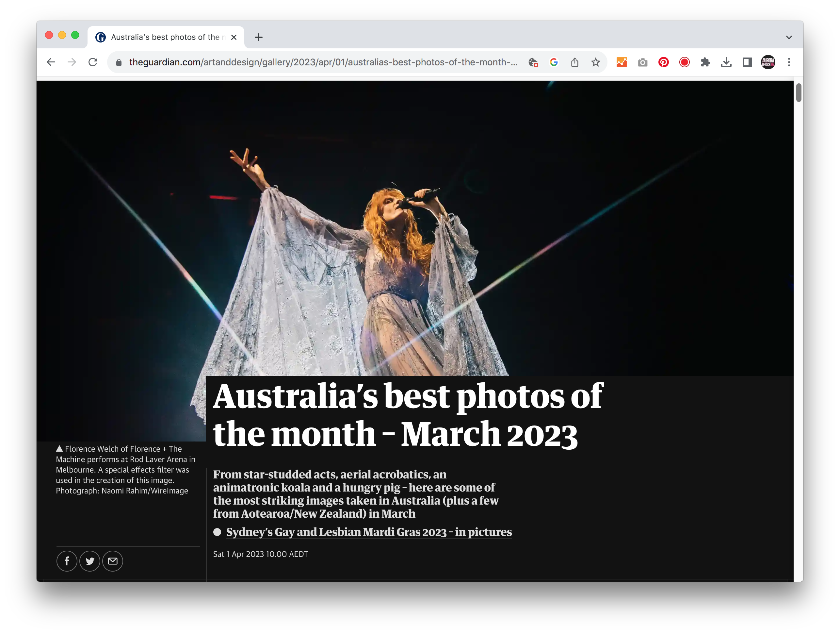Click the Google icon in address bar
Viewport: 840px width, 634px height.
[554, 62]
